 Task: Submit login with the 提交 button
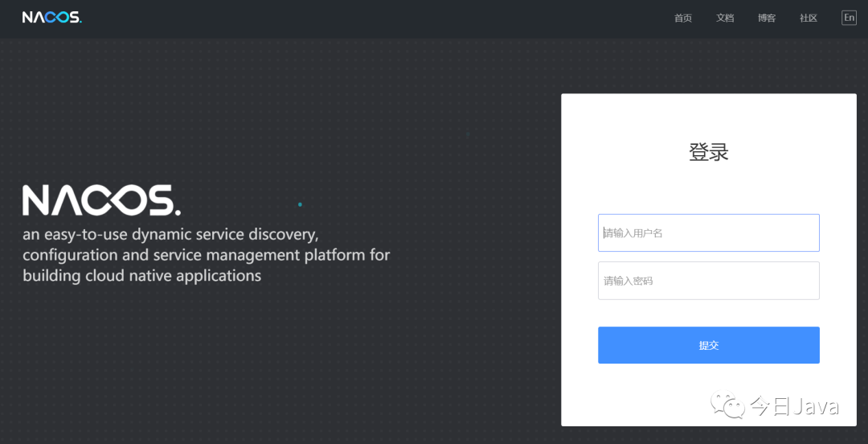click(x=709, y=345)
